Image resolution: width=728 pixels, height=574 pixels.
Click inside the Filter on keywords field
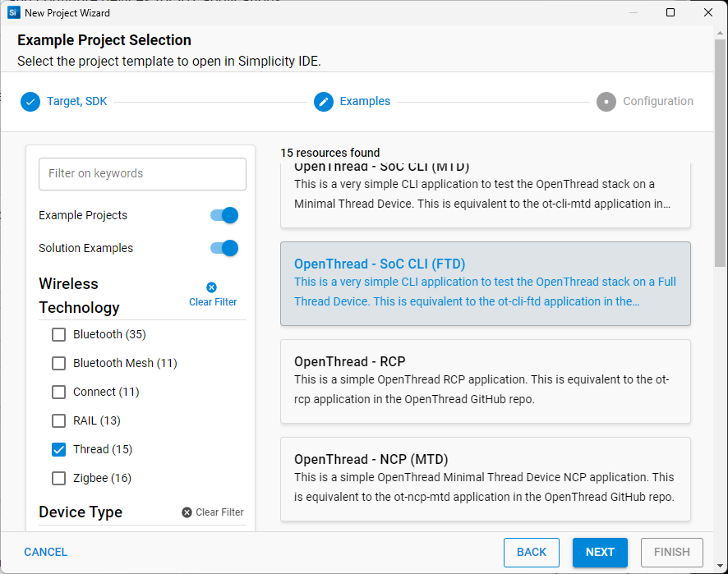point(141,174)
